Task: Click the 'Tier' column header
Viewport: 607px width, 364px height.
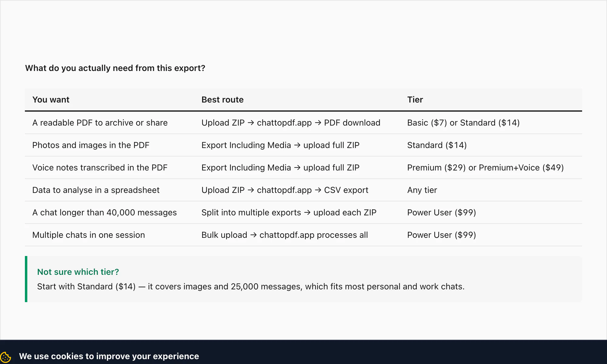Action: click(x=415, y=99)
